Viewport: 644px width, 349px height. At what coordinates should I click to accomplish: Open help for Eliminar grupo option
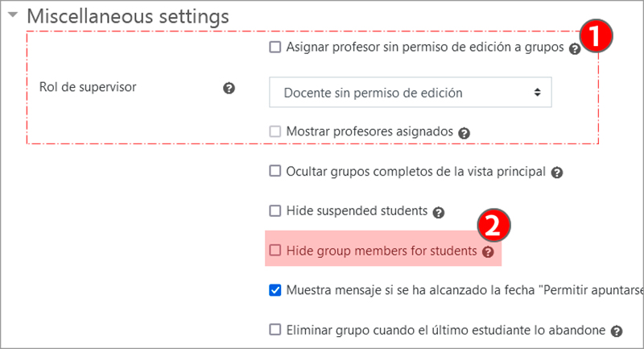tap(617, 330)
